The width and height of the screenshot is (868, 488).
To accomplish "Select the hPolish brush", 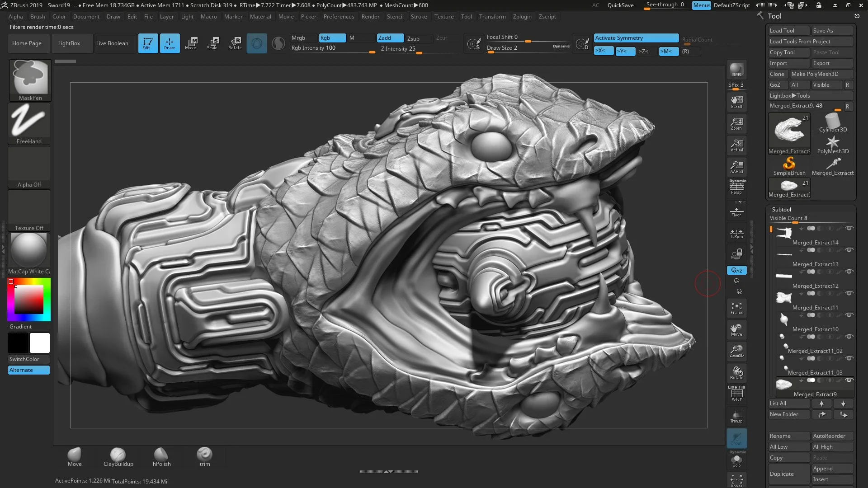I will point(161,455).
